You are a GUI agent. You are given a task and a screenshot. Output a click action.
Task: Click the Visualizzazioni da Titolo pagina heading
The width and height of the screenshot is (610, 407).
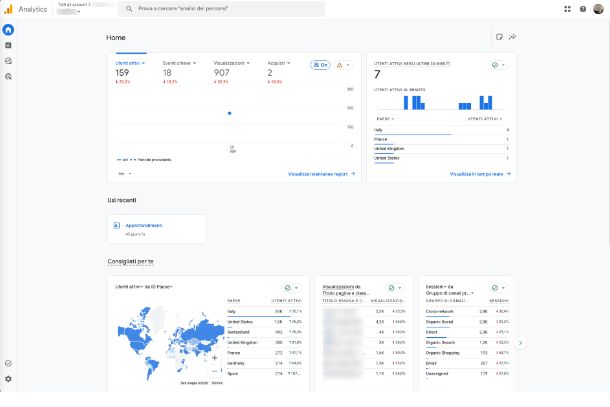point(346,290)
